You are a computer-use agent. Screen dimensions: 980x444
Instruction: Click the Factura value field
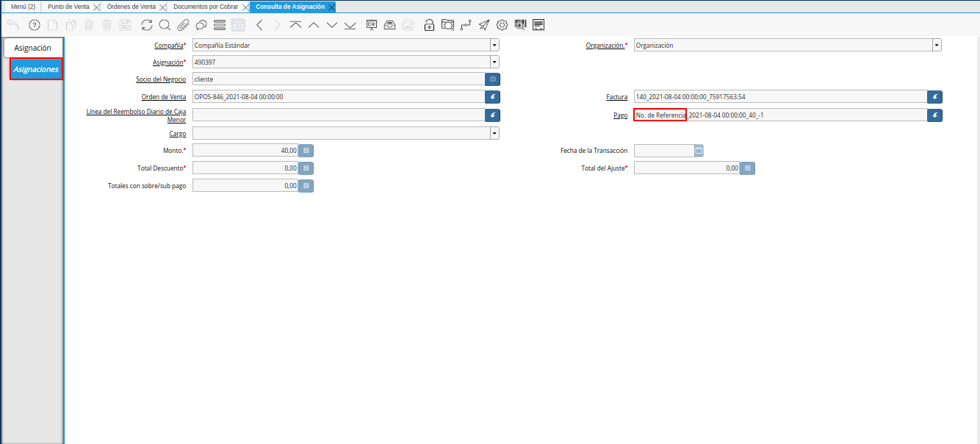coord(779,96)
